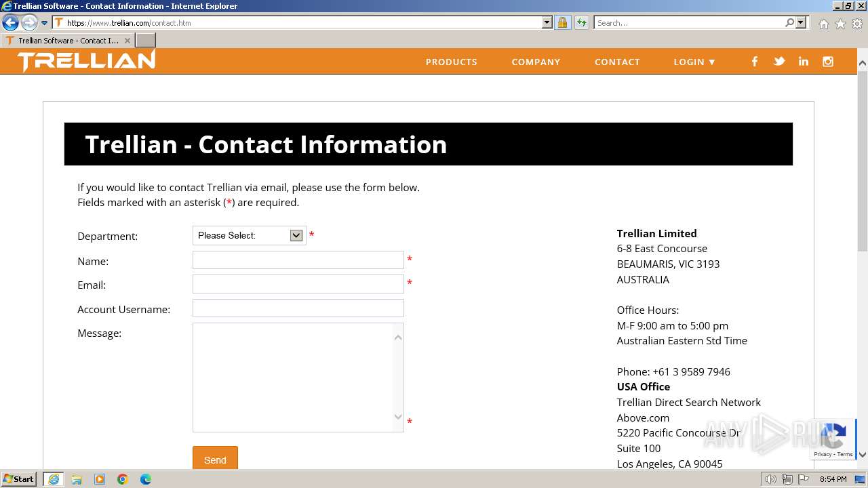Open the volume speaker tray icon
This screenshot has height=488, width=868.
click(770, 479)
